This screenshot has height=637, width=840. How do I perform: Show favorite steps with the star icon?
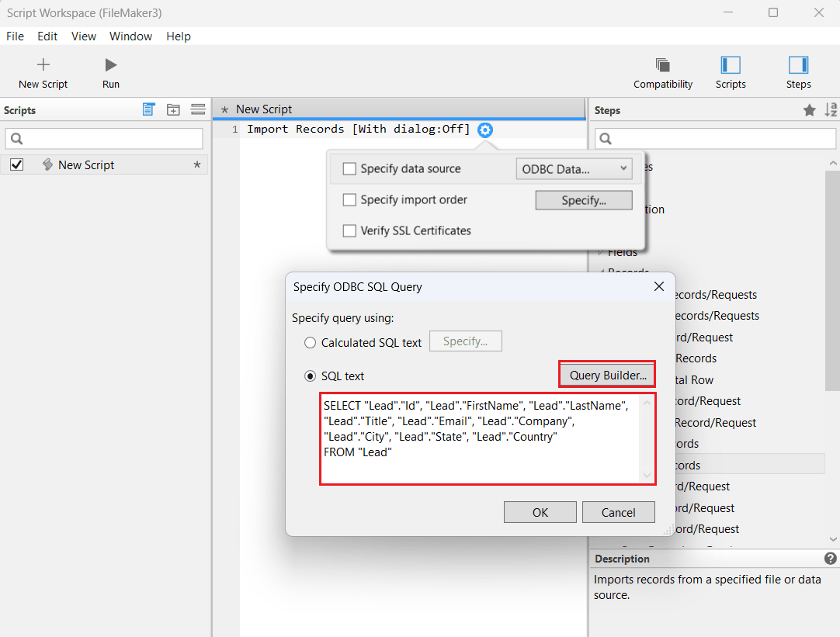[x=809, y=110]
